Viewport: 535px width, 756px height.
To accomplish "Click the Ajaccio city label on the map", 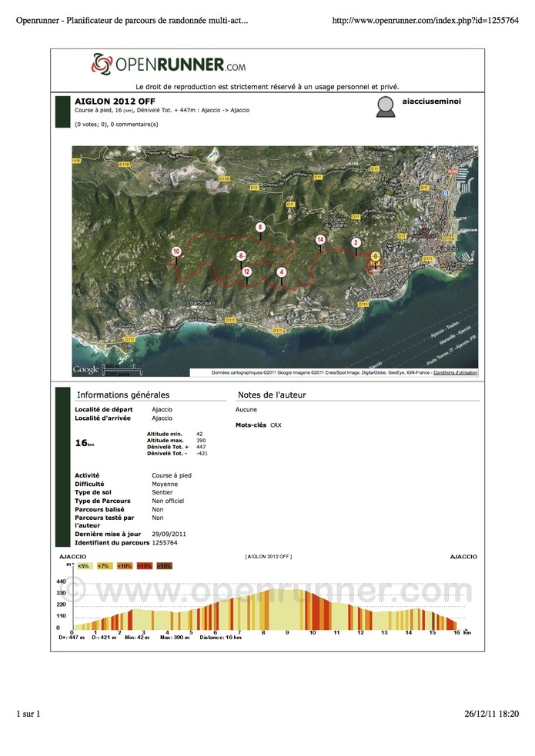I will click(x=446, y=248).
